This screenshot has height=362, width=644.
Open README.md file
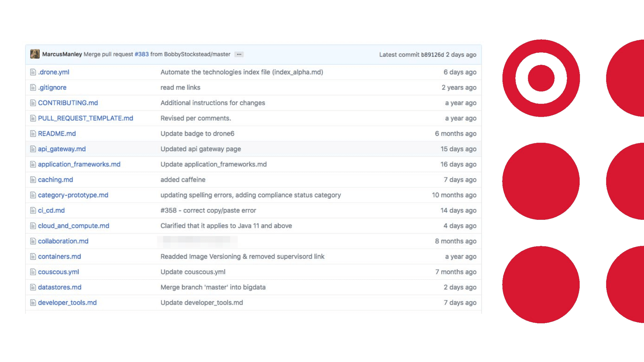57,134
